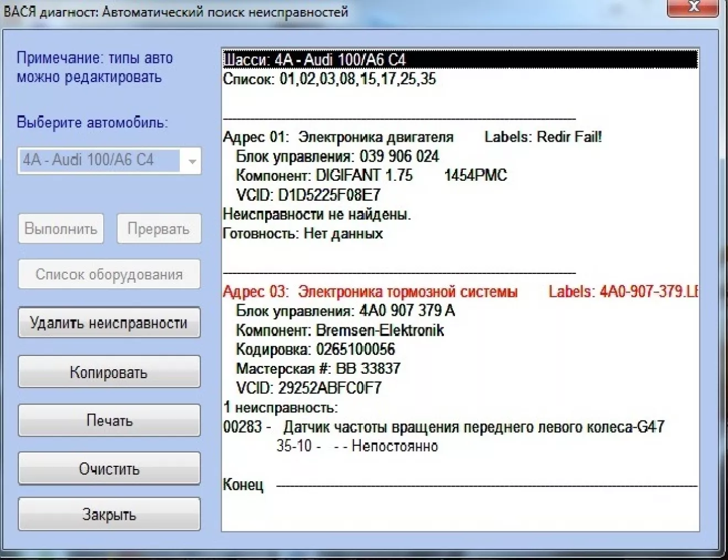Click the 1 неисправность: line

[x=281, y=408]
